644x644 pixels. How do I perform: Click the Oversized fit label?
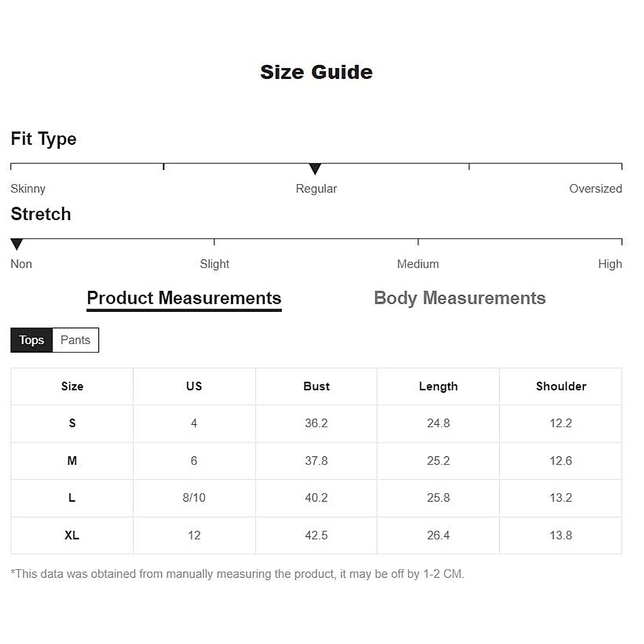pos(595,189)
